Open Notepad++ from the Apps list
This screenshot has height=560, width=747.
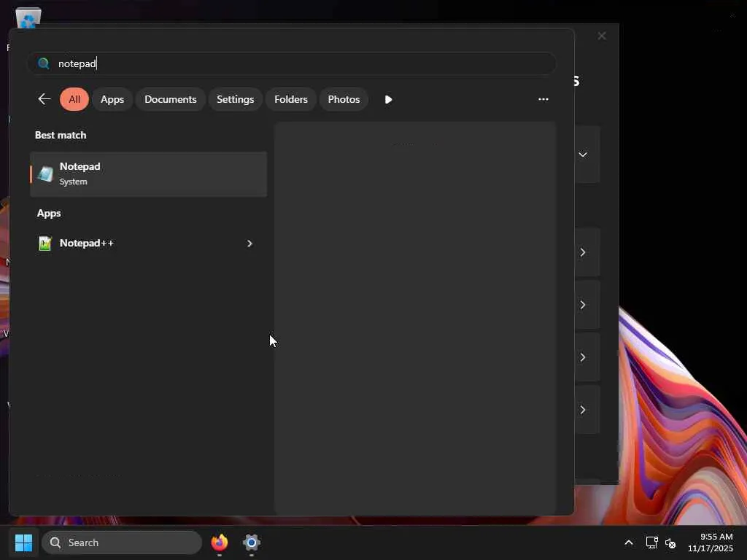148,244
